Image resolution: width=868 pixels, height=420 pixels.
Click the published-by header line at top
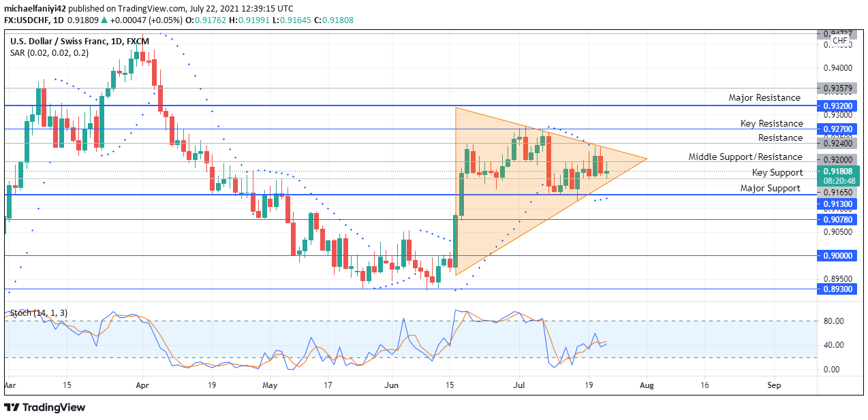(x=149, y=9)
